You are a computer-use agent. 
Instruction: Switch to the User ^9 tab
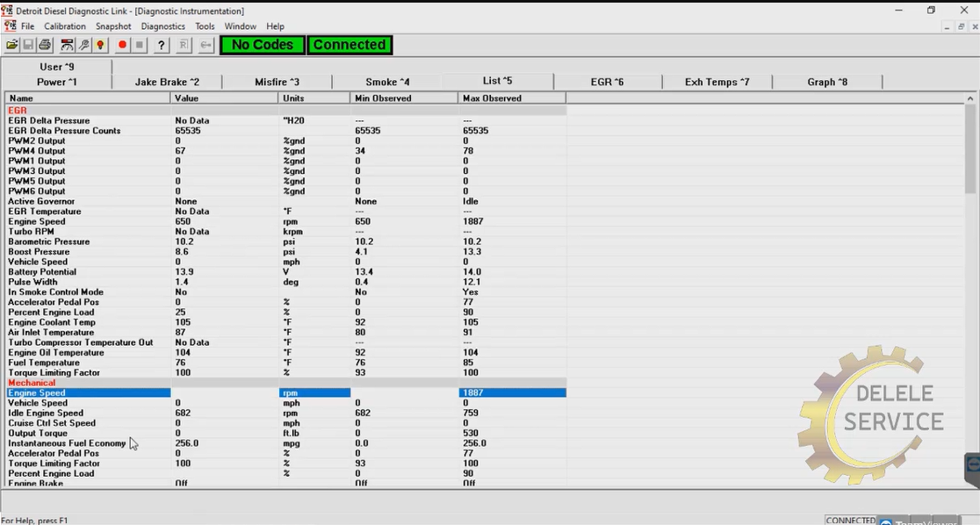point(57,67)
